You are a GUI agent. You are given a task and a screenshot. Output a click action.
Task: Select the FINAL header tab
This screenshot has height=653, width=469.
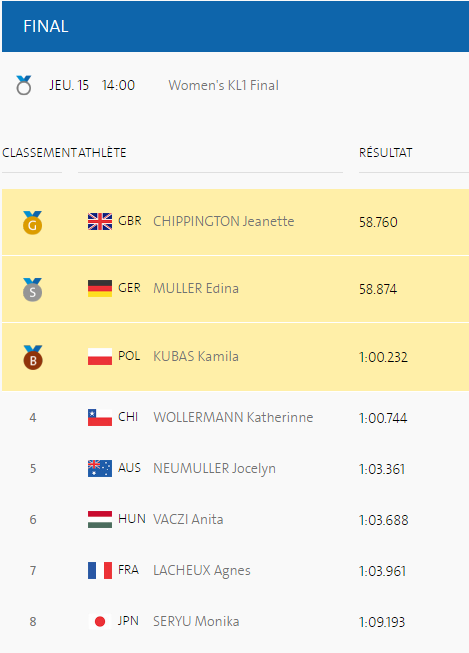click(x=46, y=26)
